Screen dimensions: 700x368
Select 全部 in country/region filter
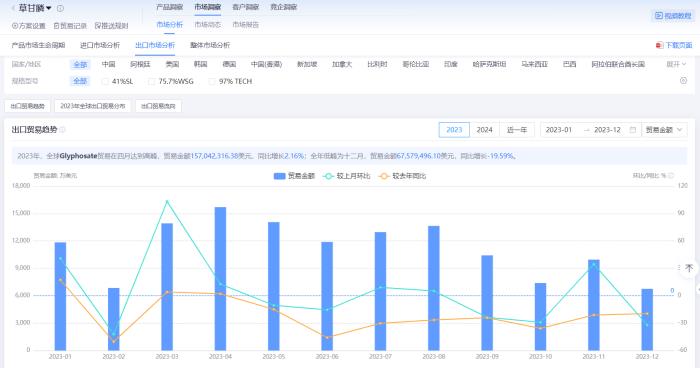point(80,64)
